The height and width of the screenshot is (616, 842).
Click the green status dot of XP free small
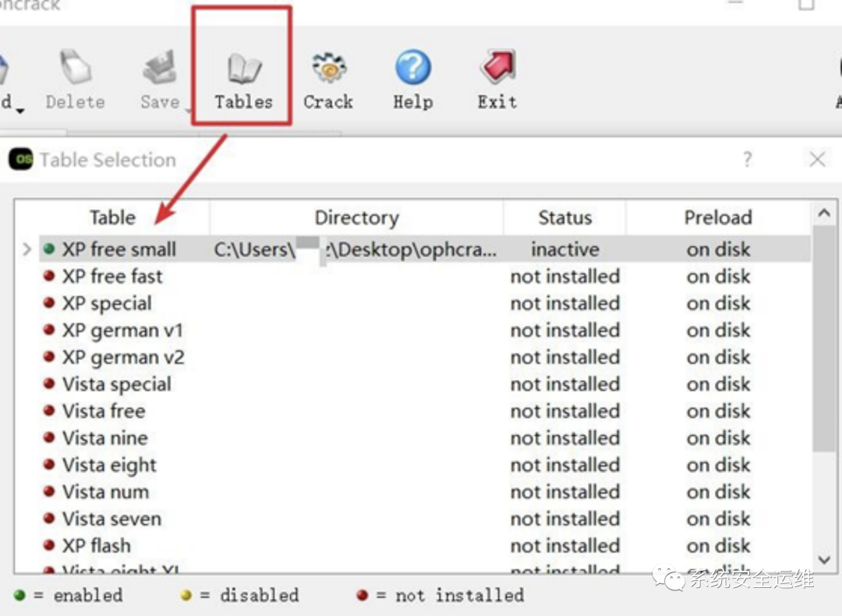(49, 249)
